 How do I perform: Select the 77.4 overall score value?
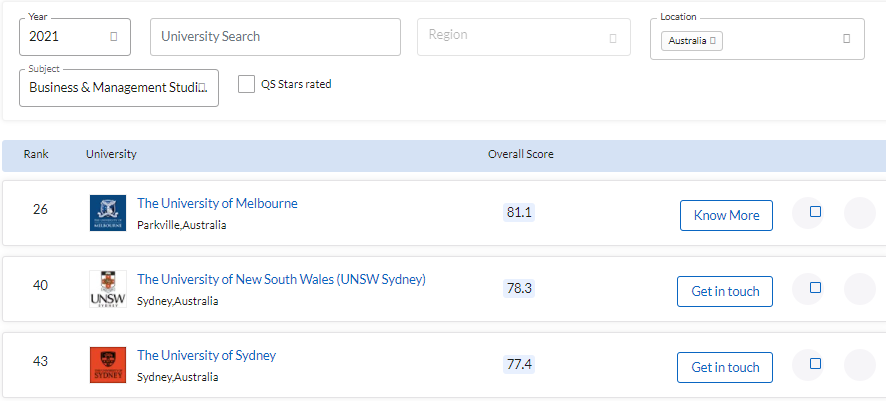click(x=519, y=364)
